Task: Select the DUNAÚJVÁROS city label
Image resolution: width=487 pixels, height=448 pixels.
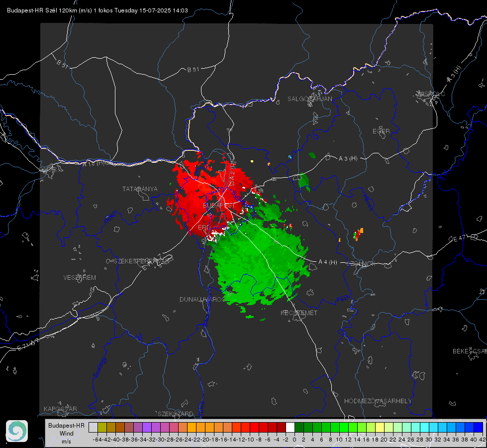Action: (x=202, y=299)
